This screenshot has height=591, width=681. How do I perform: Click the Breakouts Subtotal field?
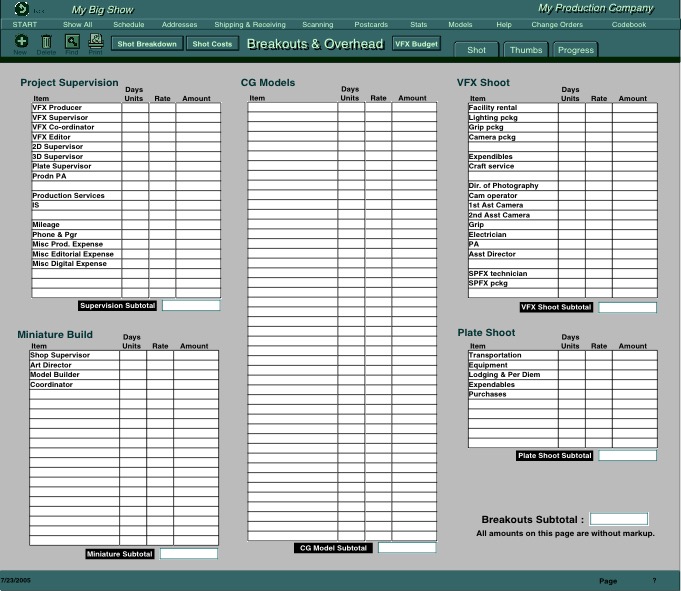(x=619, y=519)
